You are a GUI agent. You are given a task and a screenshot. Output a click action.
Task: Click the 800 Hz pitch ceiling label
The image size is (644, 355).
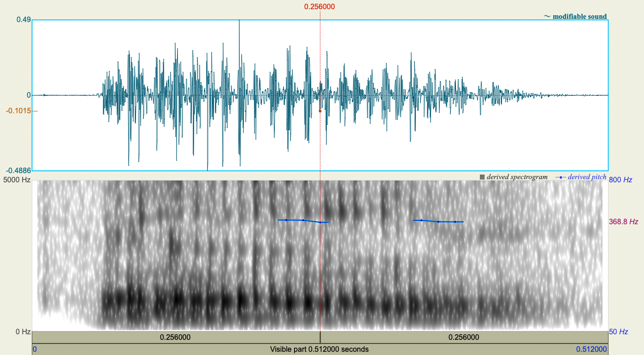(620, 179)
